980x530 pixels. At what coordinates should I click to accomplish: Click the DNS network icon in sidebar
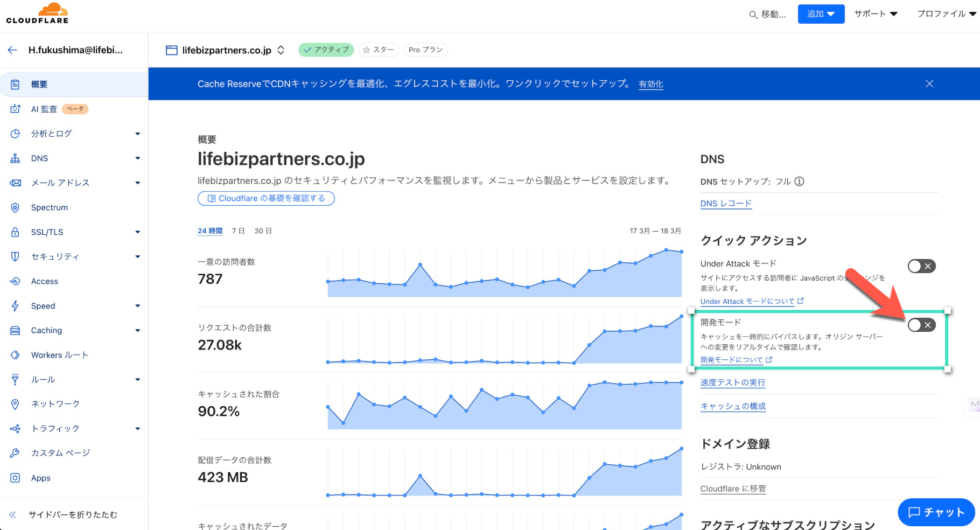tap(15, 158)
